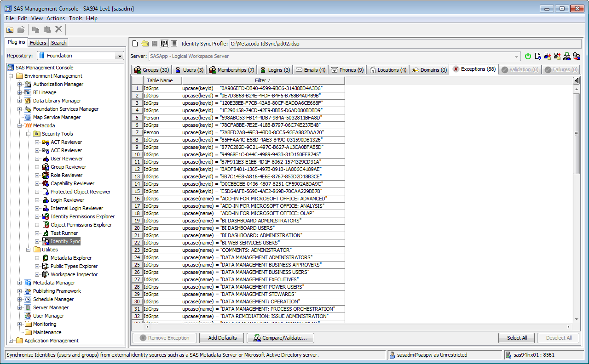Screen dimensions: 589x364
Task: Click the copy toolbar icon
Action: pyautogui.click(x=35, y=29)
